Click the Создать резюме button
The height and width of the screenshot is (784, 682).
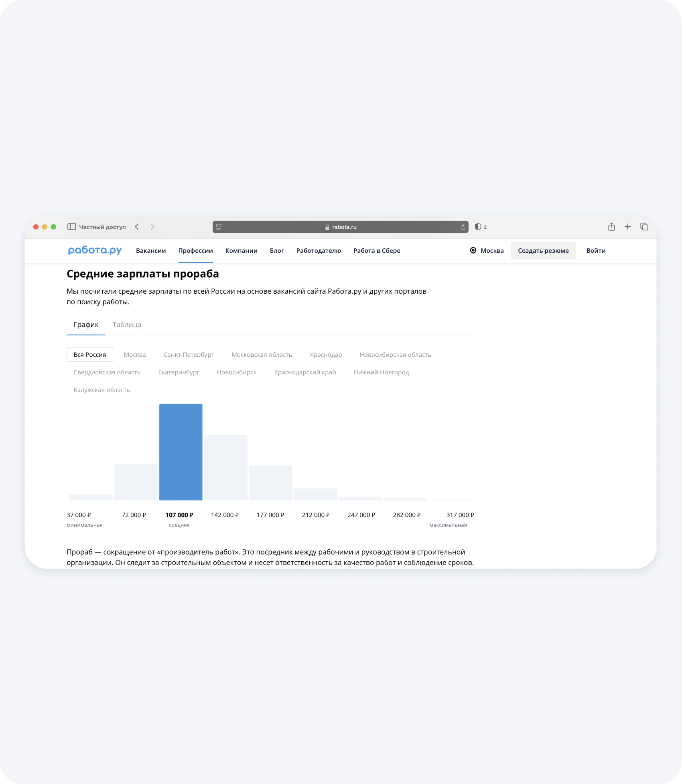click(543, 250)
